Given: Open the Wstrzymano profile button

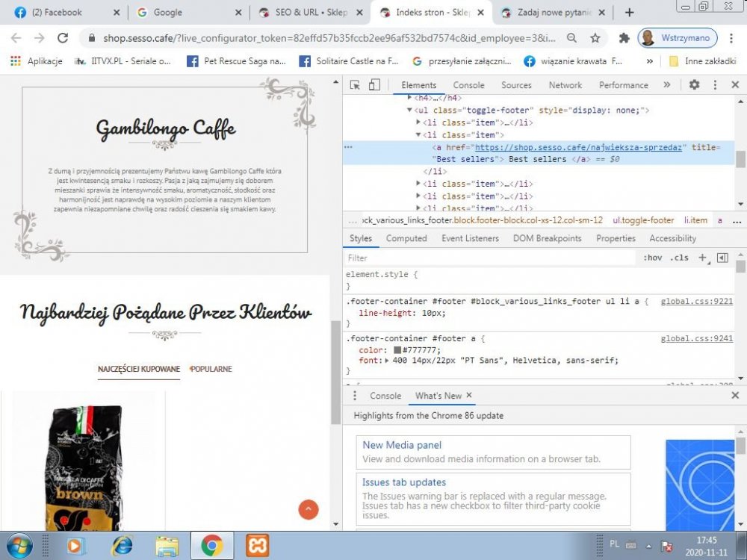Looking at the screenshot, I should point(678,38).
